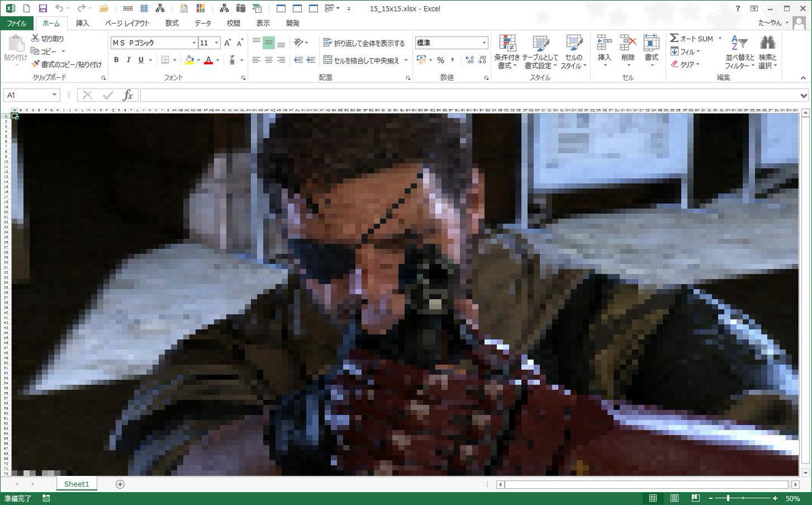812x505 pixels.
Task: Increase decimal places
Action: pos(468,60)
